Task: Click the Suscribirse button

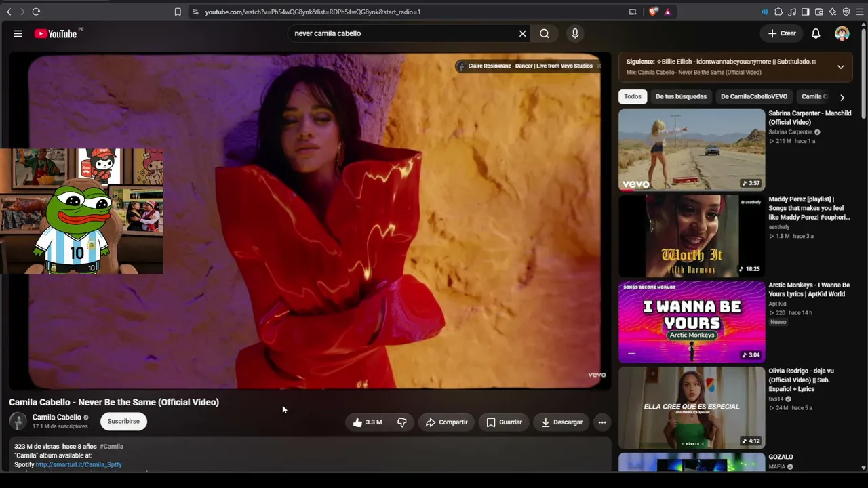Action: click(x=123, y=421)
